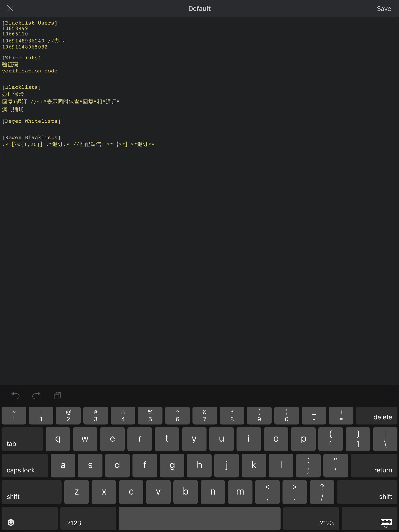
Task: Enable caps lock
Action: (25, 466)
